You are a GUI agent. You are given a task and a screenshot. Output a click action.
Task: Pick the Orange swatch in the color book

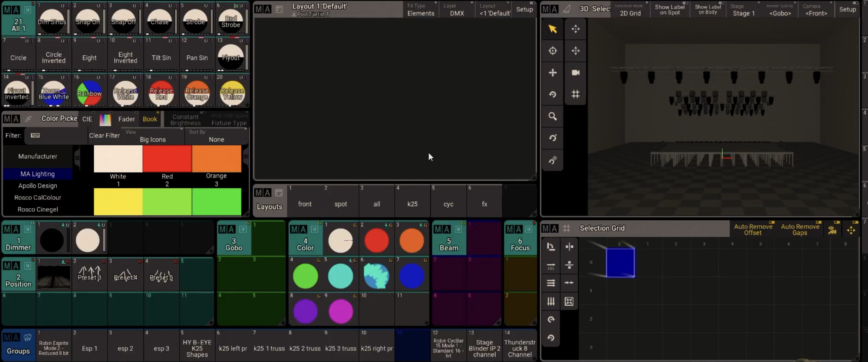216,159
